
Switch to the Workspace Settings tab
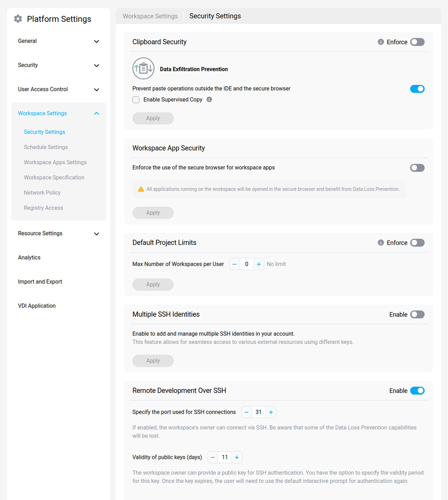[150, 16]
